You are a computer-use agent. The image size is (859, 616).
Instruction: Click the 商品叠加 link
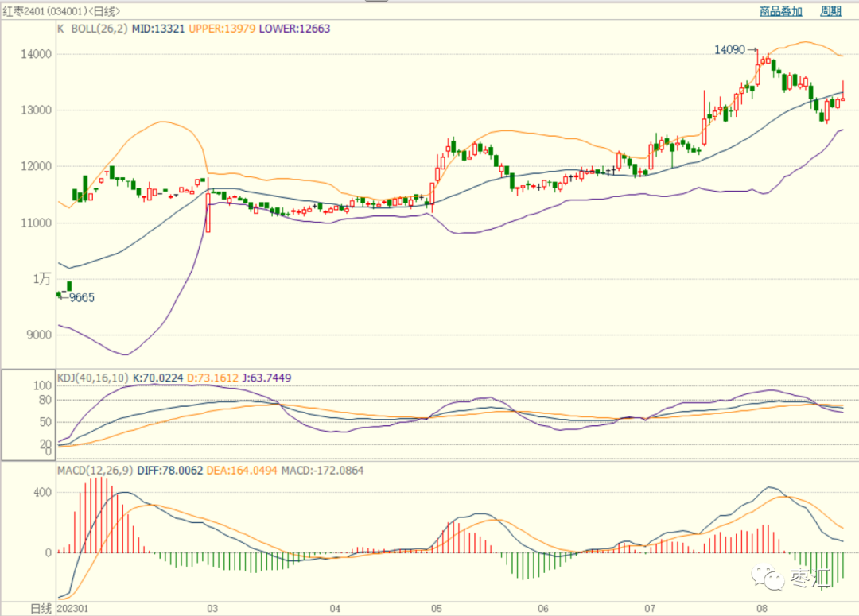(781, 11)
